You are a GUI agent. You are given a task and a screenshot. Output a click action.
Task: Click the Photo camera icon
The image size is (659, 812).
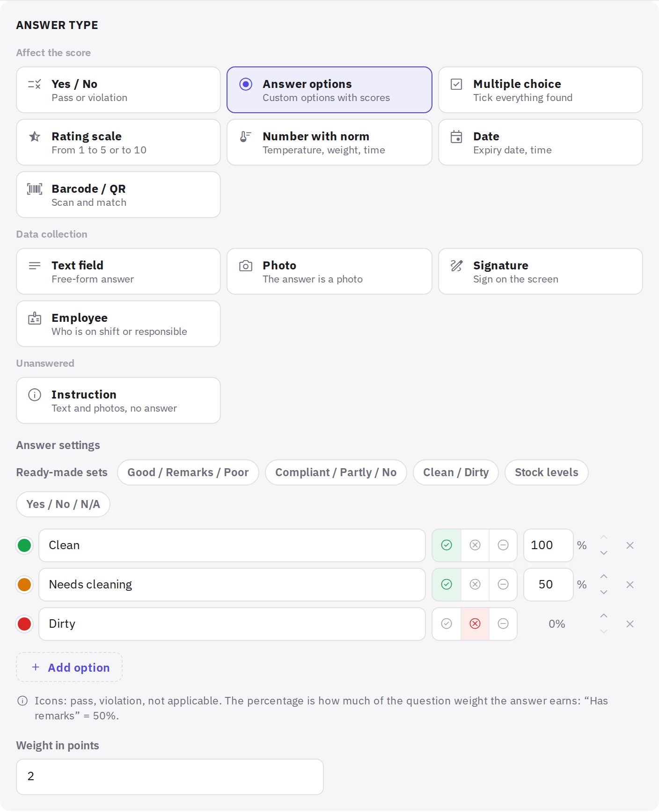[x=246, y=266]
